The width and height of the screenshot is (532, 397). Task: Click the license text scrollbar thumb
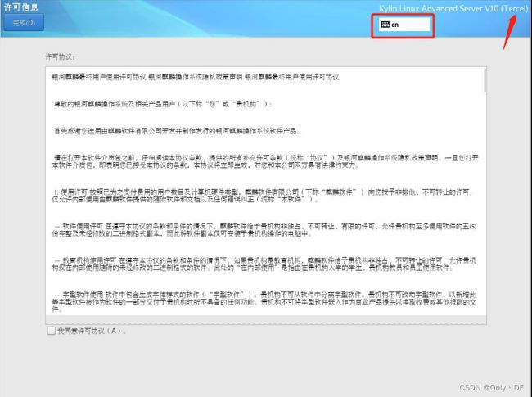point(485,81)
